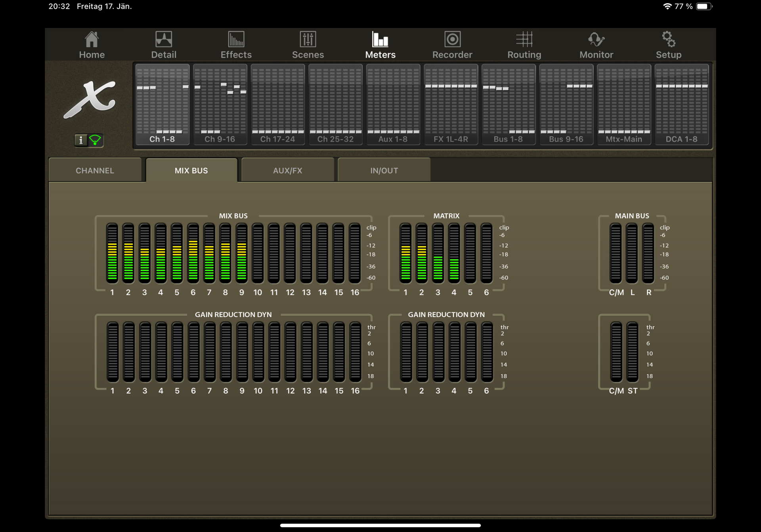Screen dimensions: 761x532
Task: Check the battery indicator icon
Action: pyautogui.click(x=704, y=6)
